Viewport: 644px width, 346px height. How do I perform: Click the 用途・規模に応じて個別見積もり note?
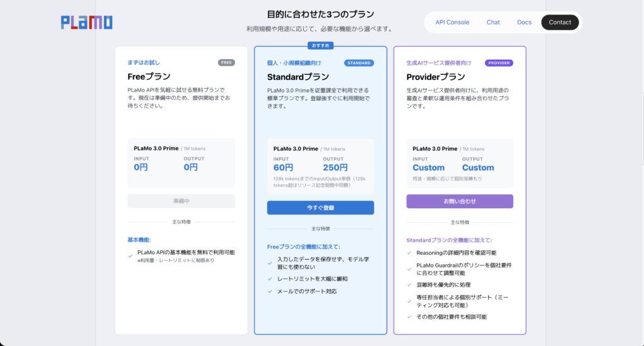click(447, 179)
